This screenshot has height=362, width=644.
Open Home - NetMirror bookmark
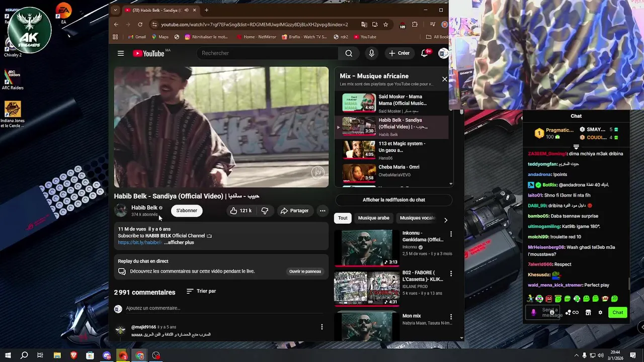click(x=256, y=37)
